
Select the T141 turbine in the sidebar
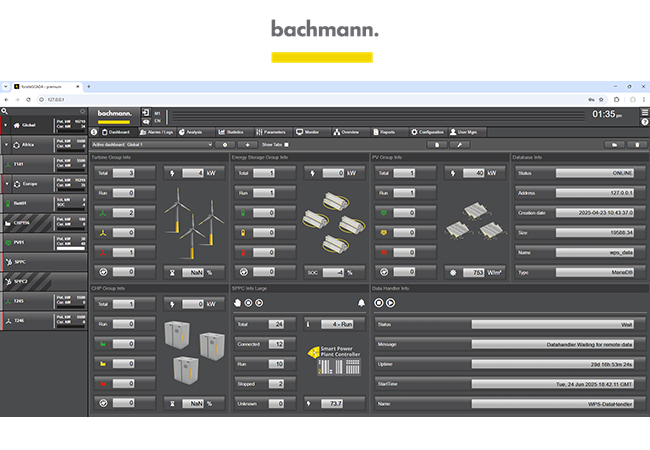(x=44, y=164)
